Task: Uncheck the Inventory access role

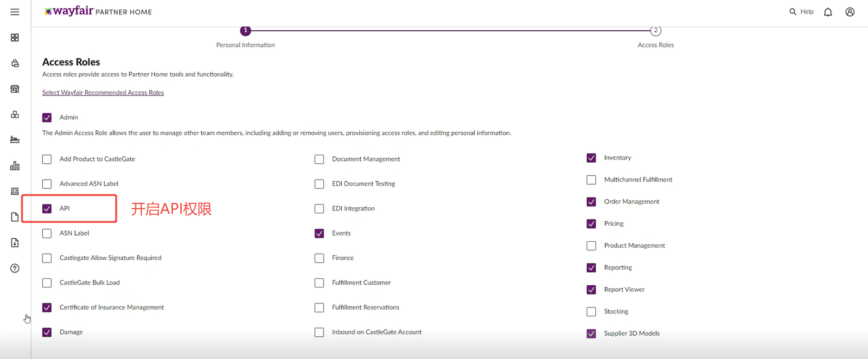Action: [591, 158]
